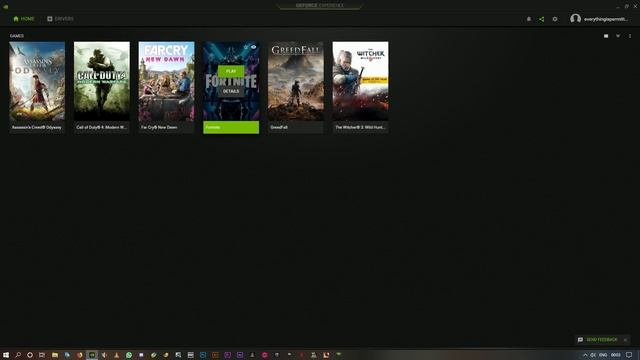Click the volume icon in system tray
The height and width of the screenshot is (360, 640).
coord(593,355)
